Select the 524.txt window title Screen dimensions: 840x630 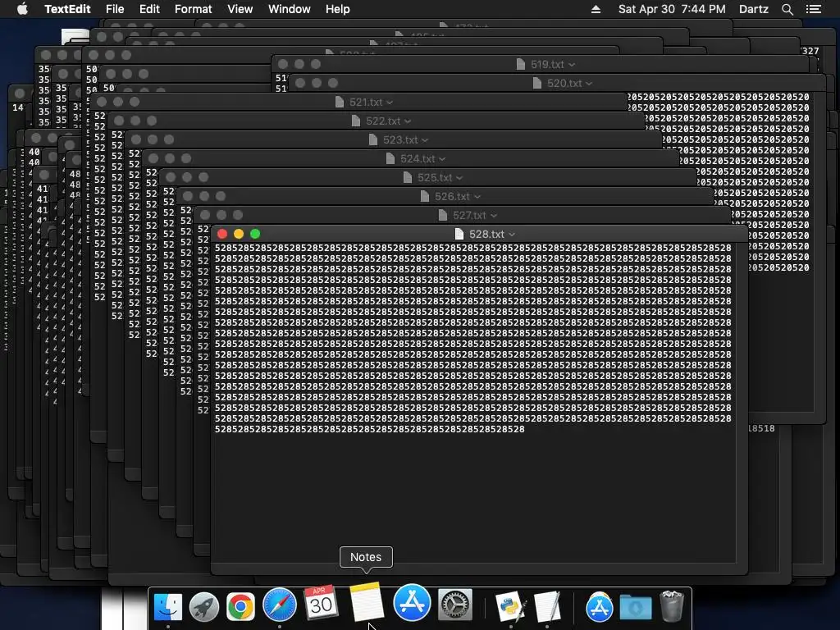418,159
